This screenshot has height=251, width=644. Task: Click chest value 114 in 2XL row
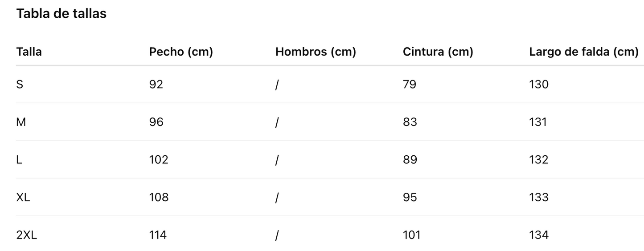coord(158,235)
